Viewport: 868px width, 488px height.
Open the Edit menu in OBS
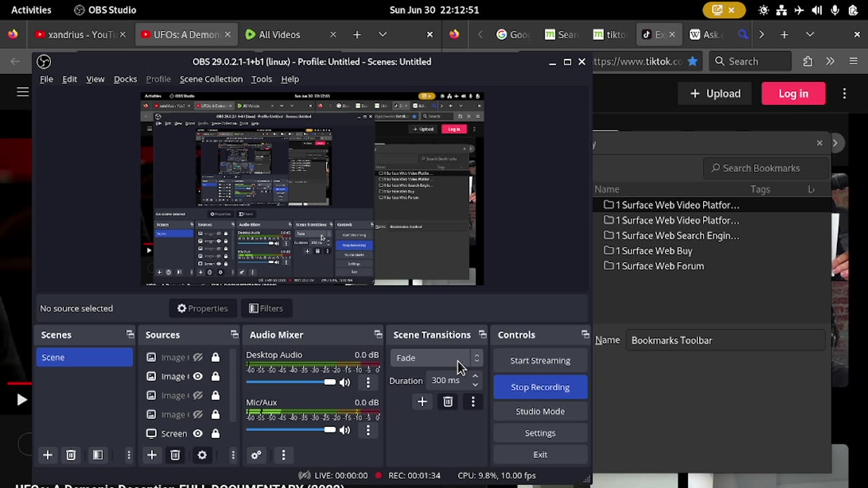click(x=70, y=79)
